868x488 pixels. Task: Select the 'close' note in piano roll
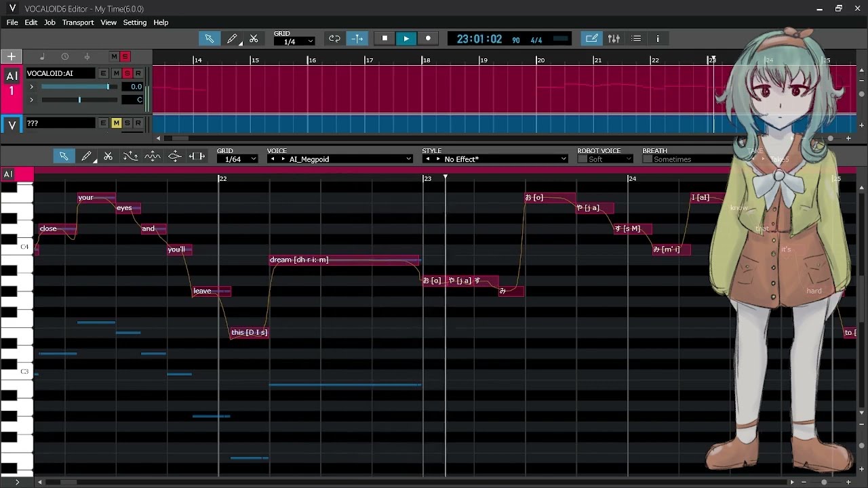57,228
